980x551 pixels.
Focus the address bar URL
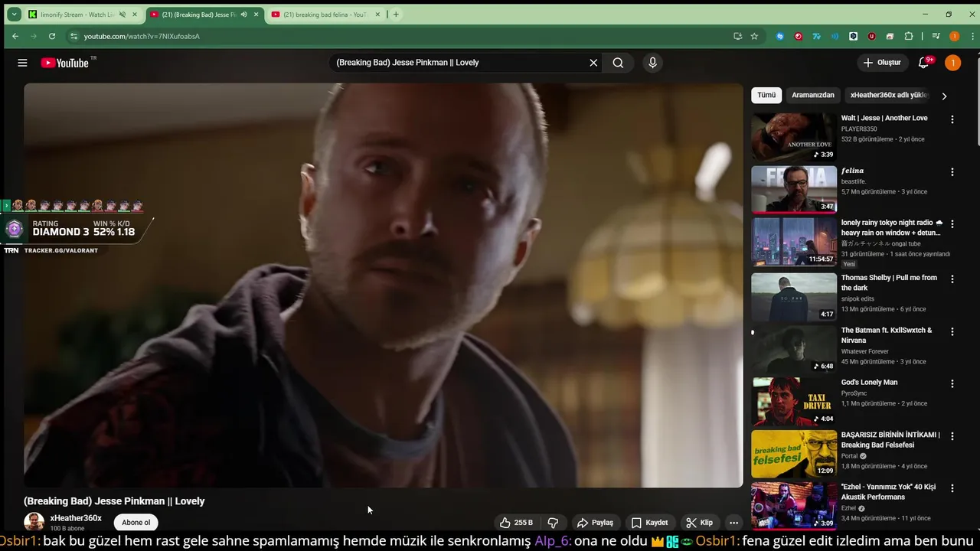(142, 36)
